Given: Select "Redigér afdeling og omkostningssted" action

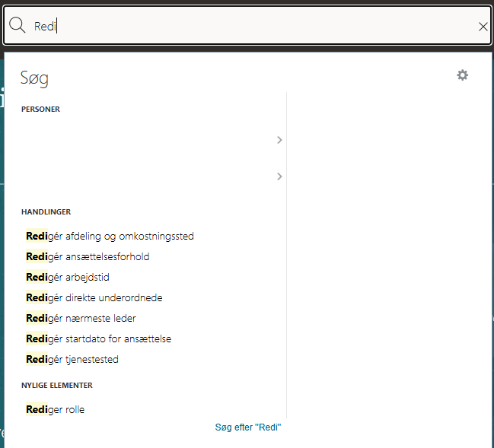Looking at the screenshot, I should click(110, 236).
